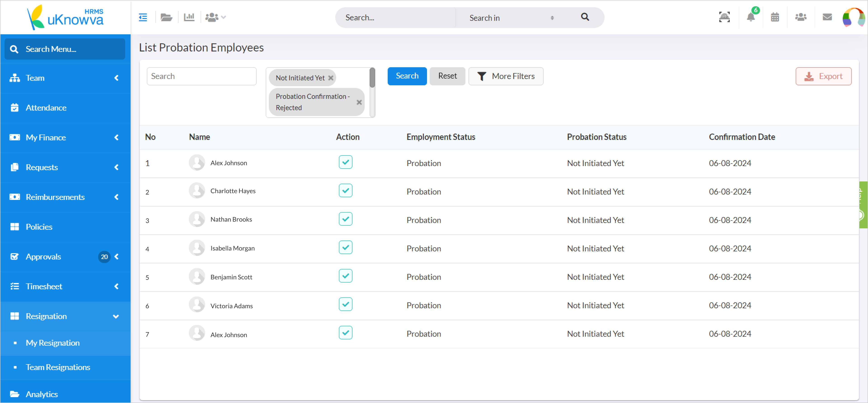Go to Attendance in sidebar
The height and width of the screenshot is (403, 868).
(x=46, y=108)
